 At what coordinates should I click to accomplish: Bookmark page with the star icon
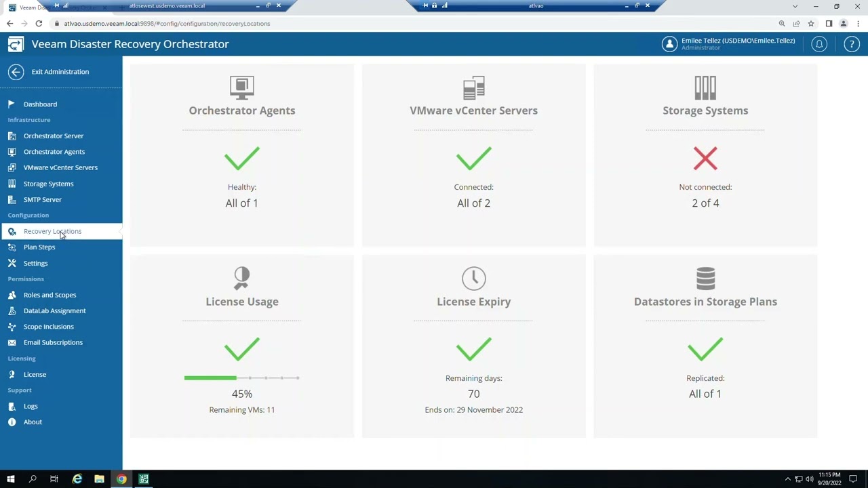(811, 24)
